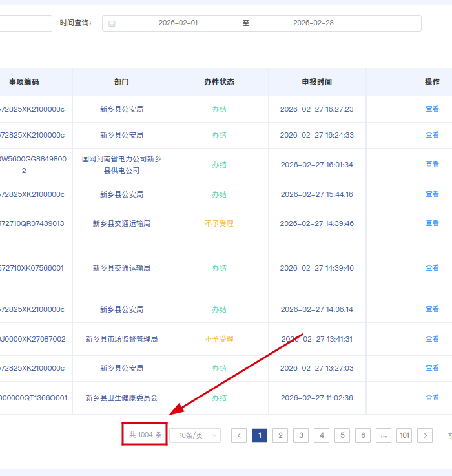This screenshot has width=452, height=476.
Task: Go to previous page arrow
Action: click(x=239, y=435)
